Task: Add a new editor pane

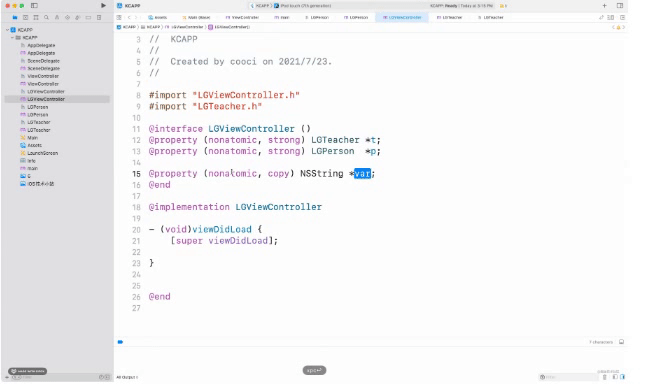Action: (622, 17)
